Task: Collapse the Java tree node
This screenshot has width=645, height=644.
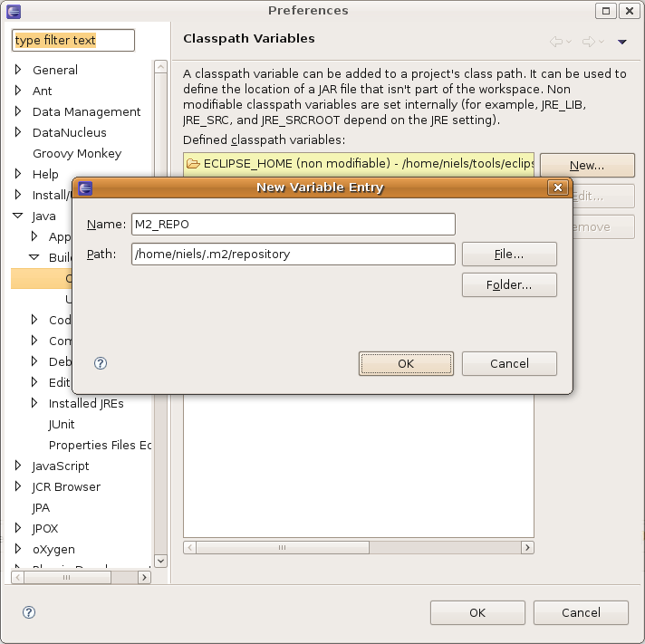Action: pos(18,216)
